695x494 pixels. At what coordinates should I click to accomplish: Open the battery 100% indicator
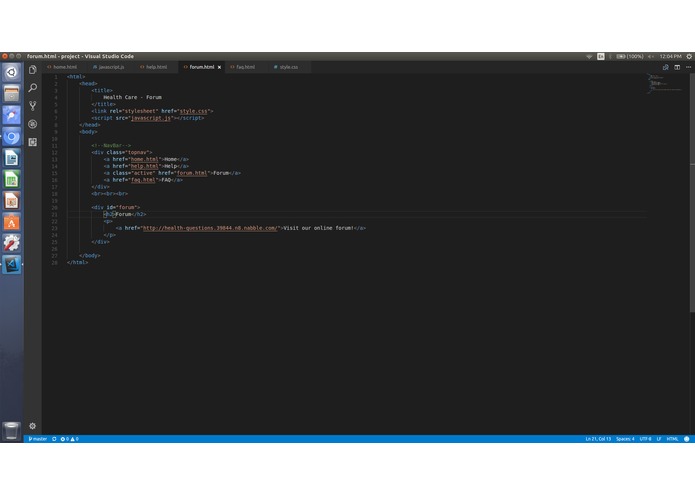pyautogui.click(x=630, y=56)
